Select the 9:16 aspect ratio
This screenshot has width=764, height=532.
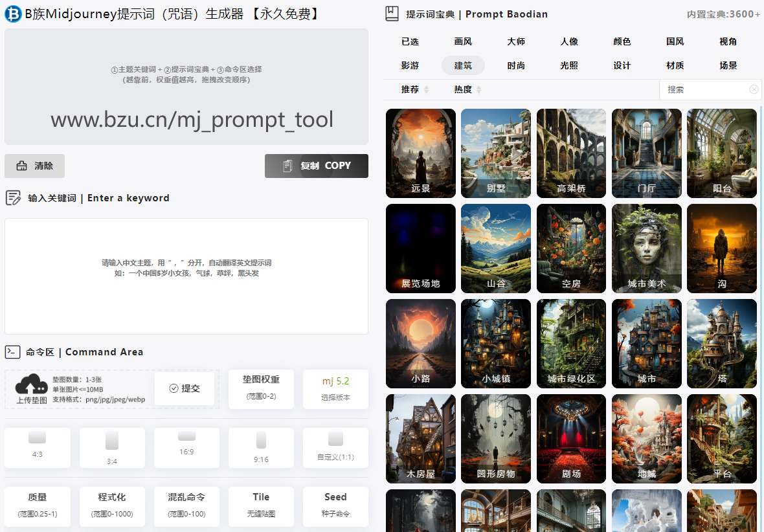click(x=261, y=448)
